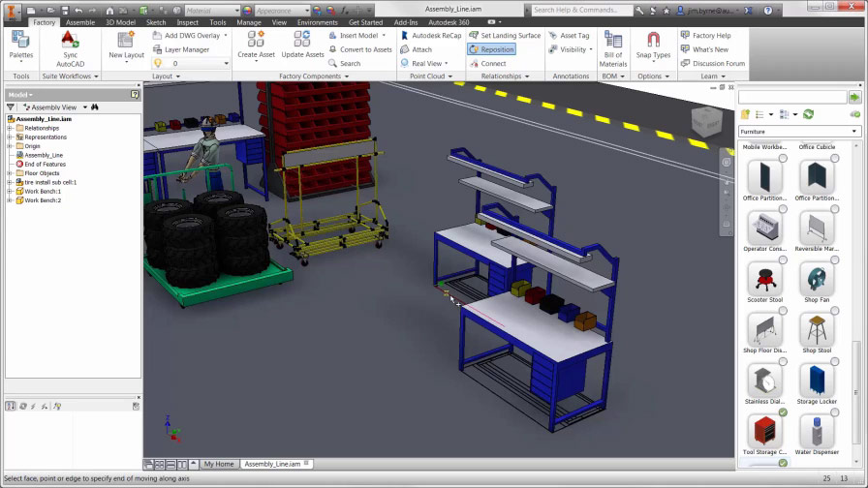Viewport: 868px width, 488px height.
Task: Toggle the Shop Fan thumbnail checkbox
Action: pyautogui.click(x=834, y=260)
